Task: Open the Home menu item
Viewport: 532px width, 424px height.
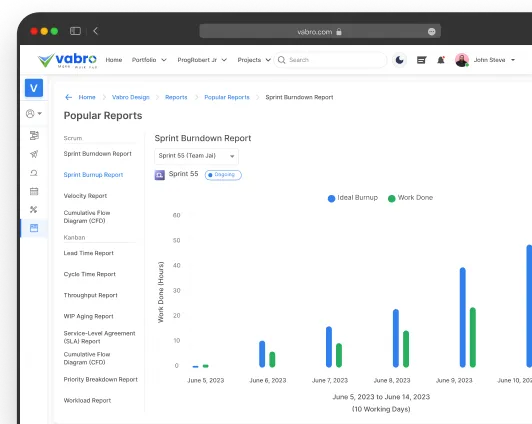Action: pos(114,60)
